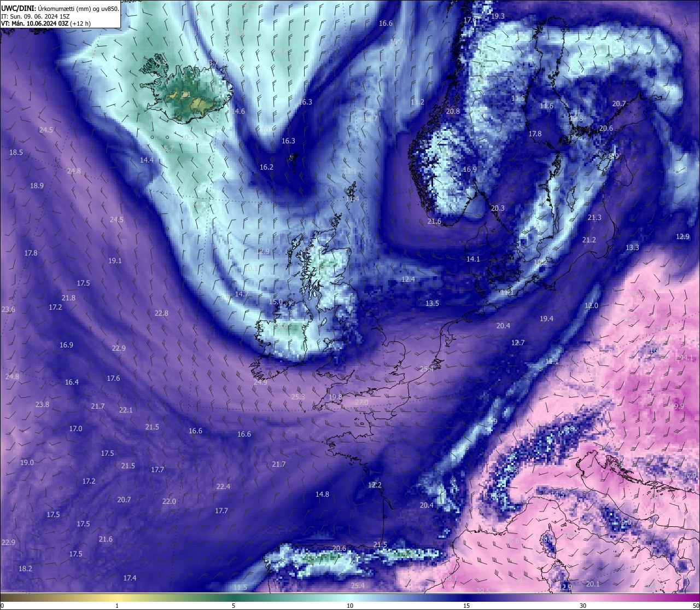Click the '19.1' value label
The image size is (700, 610).
click(115, 260)
